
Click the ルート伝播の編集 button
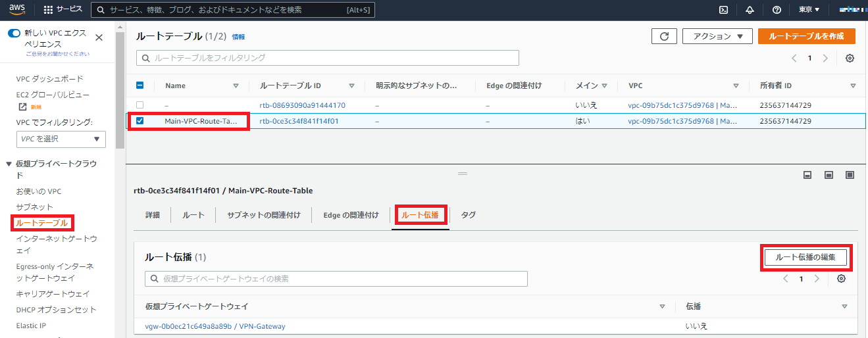805,257
